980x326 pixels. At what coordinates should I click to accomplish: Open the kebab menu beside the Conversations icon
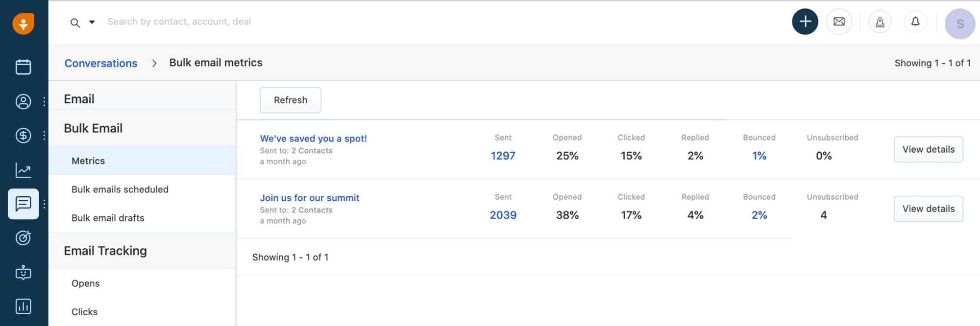[45, 204]
